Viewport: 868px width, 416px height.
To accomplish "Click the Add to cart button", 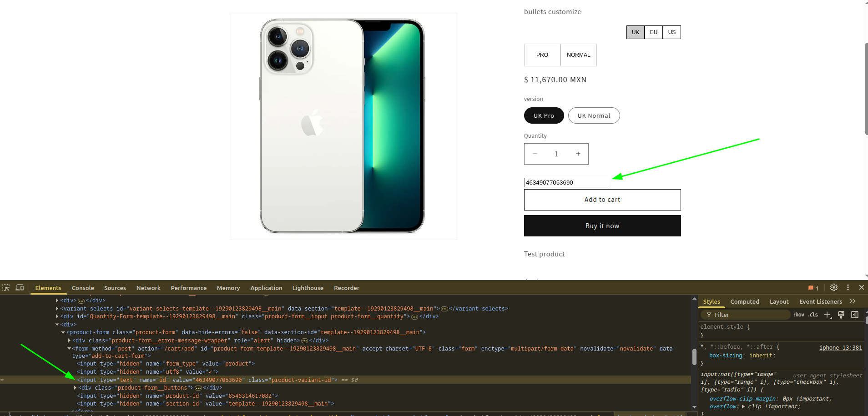I will point(602,200).
